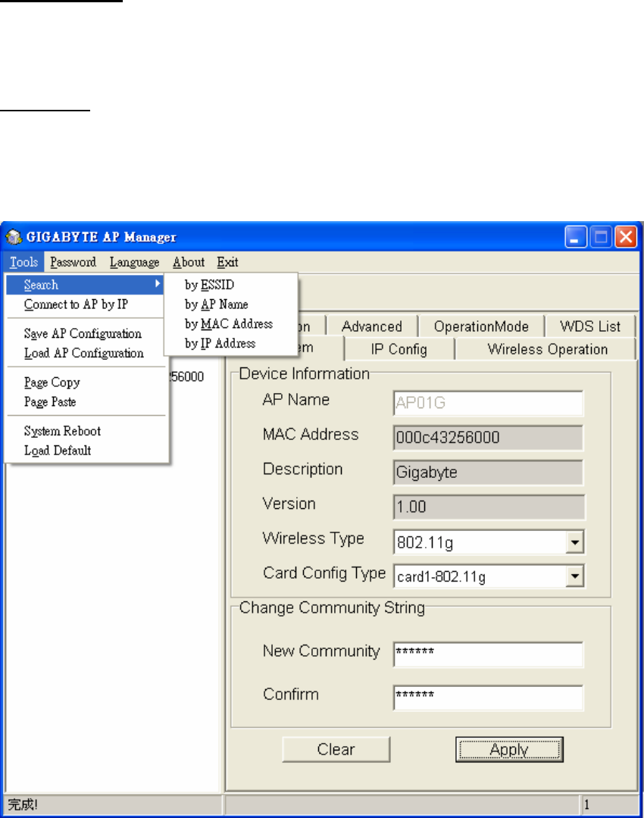Choose Page Copy from Tools menu
Image resolution: width=644 pixels, height=818 pixels.
click(52, 382)
